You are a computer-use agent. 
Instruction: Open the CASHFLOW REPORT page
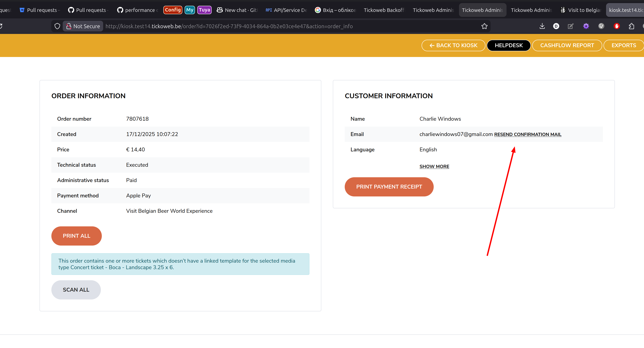[567, 45]
